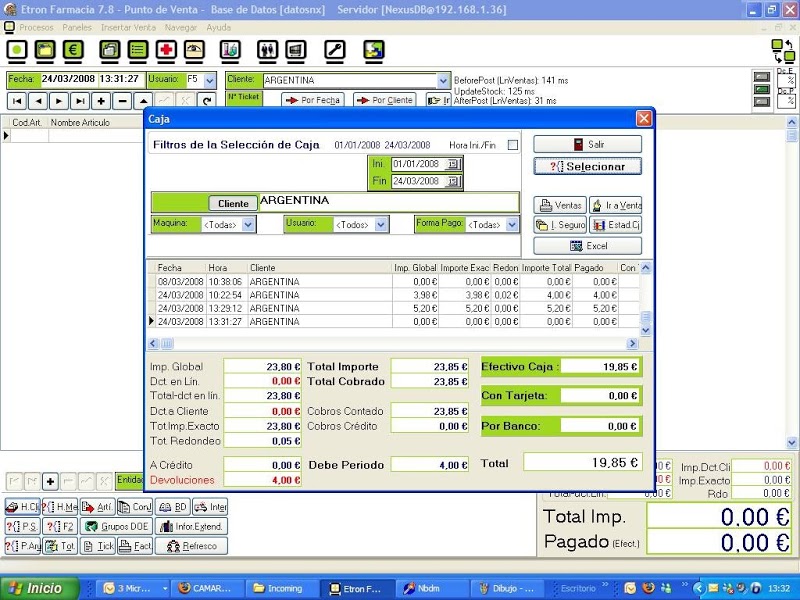This screenshot has height=600, width=800.
Task: Click the green list toolbar icon
Action: (138, 50)
